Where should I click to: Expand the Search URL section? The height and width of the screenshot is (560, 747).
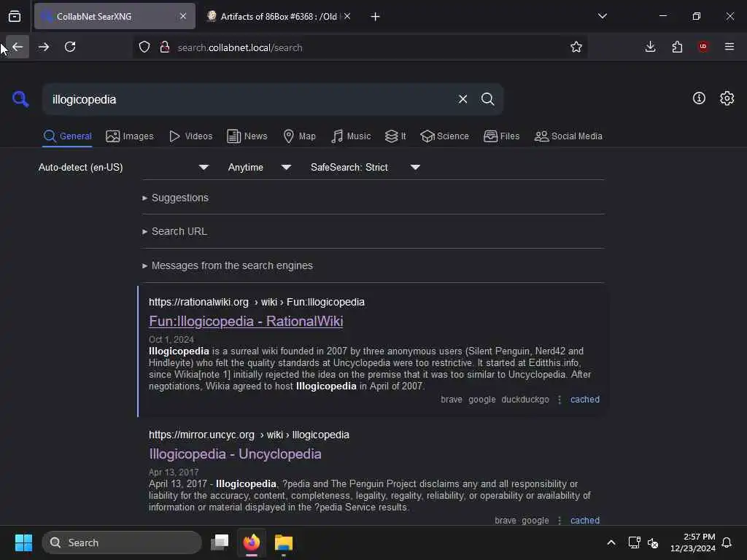[174, 231]
